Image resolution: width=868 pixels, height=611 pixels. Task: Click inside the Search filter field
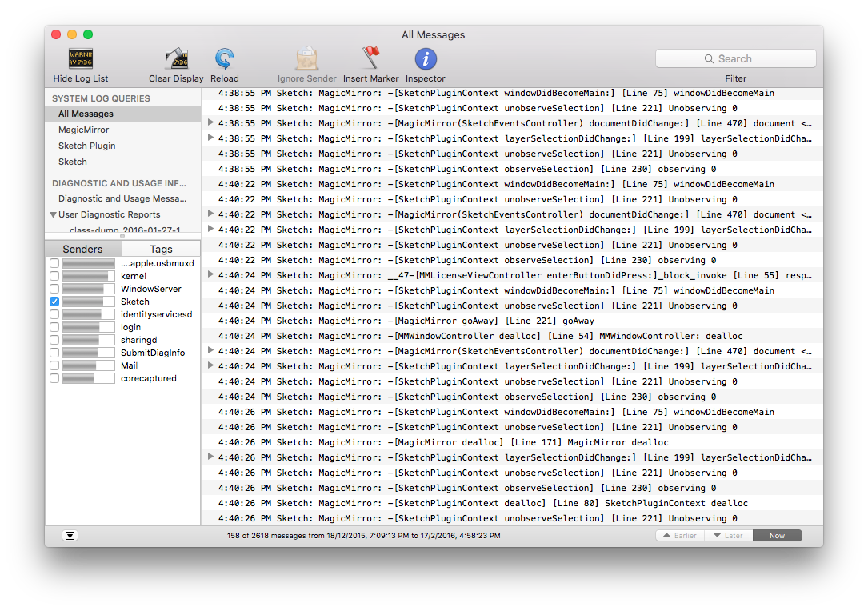click(x=736, y=58)
